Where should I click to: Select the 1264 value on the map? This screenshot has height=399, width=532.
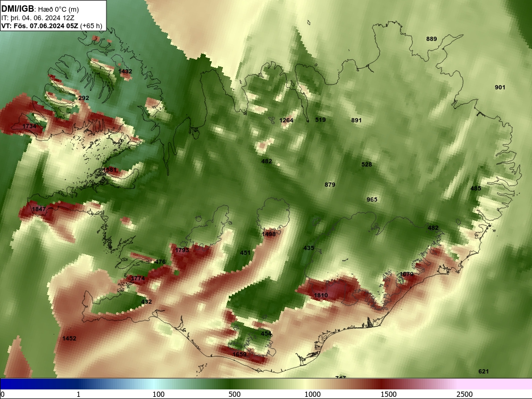tap(286, 120)
